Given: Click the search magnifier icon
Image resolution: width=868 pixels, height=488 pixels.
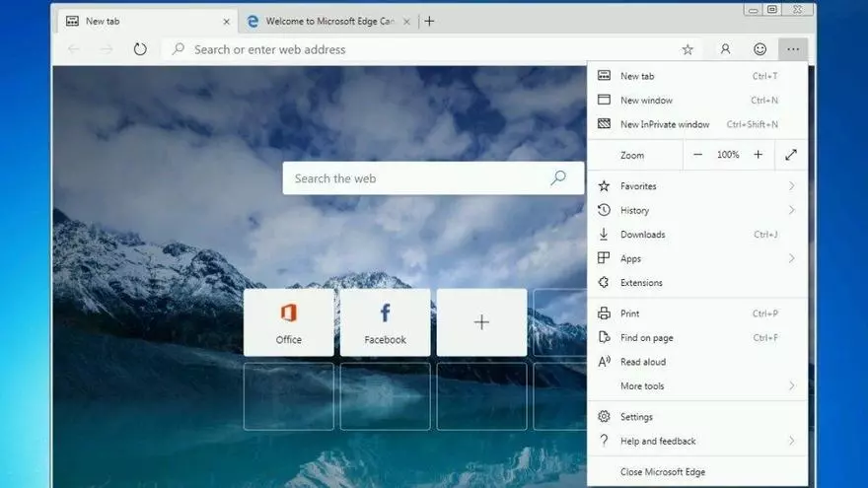Looking at the screenshot, I should point(558,178).
